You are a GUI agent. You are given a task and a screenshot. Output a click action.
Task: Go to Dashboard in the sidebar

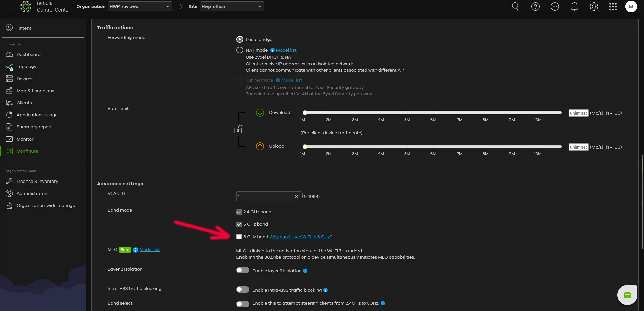[x=29, y=55]
